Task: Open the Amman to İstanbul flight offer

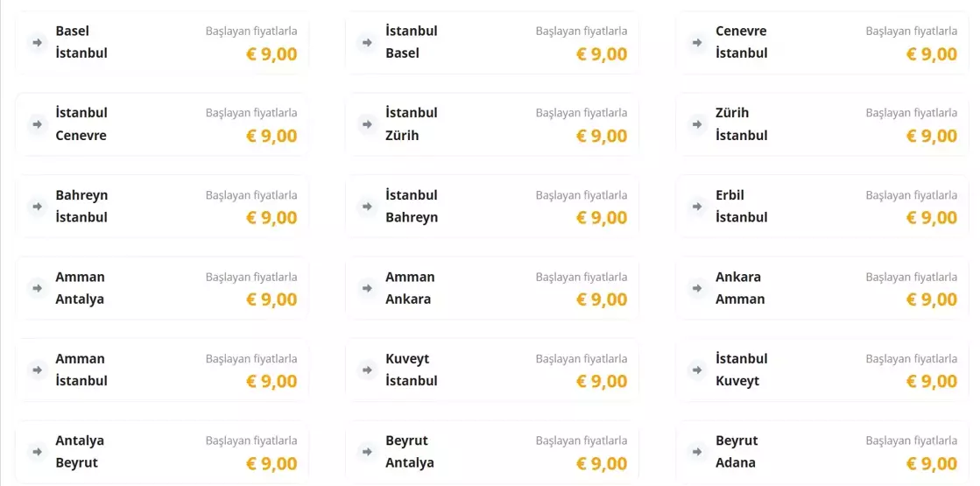Action: [162, 370]
